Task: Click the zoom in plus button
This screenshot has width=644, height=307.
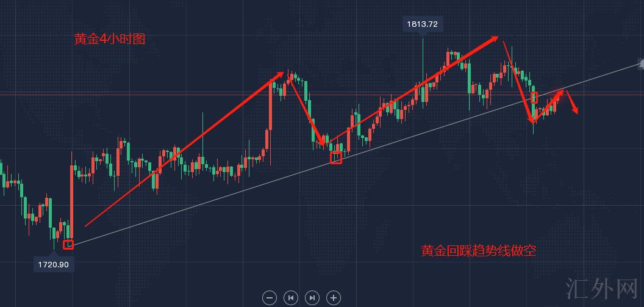Action: (333, 297)
